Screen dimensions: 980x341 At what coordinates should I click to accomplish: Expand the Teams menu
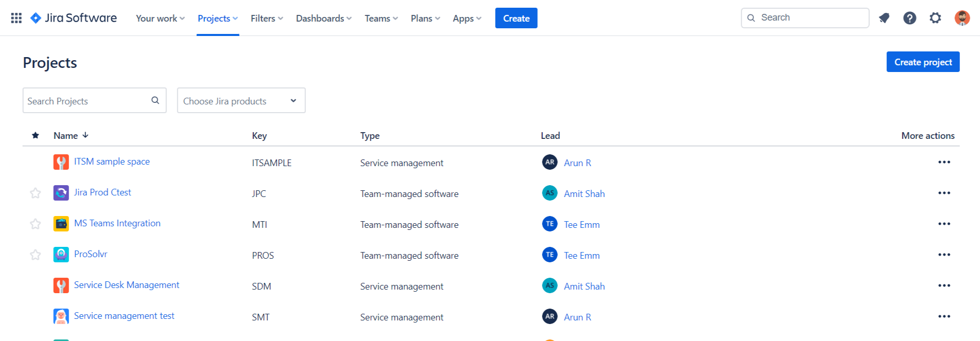pos(381,19)
